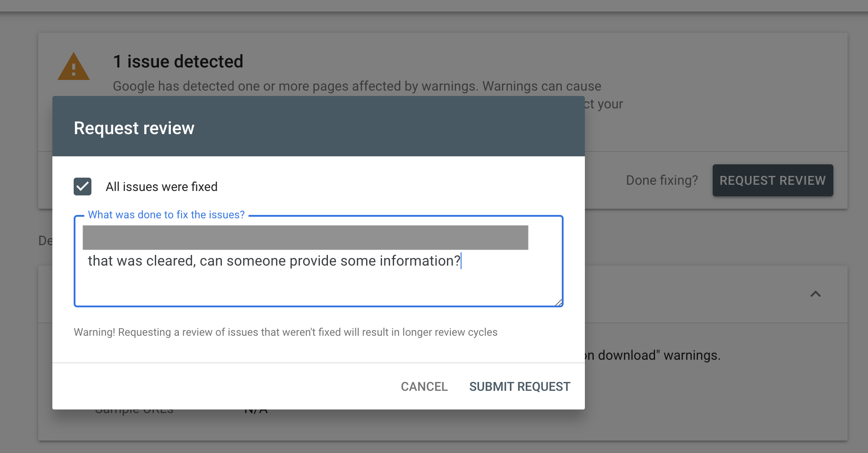Click the orange warning triangle icon

tap(74, 68)
